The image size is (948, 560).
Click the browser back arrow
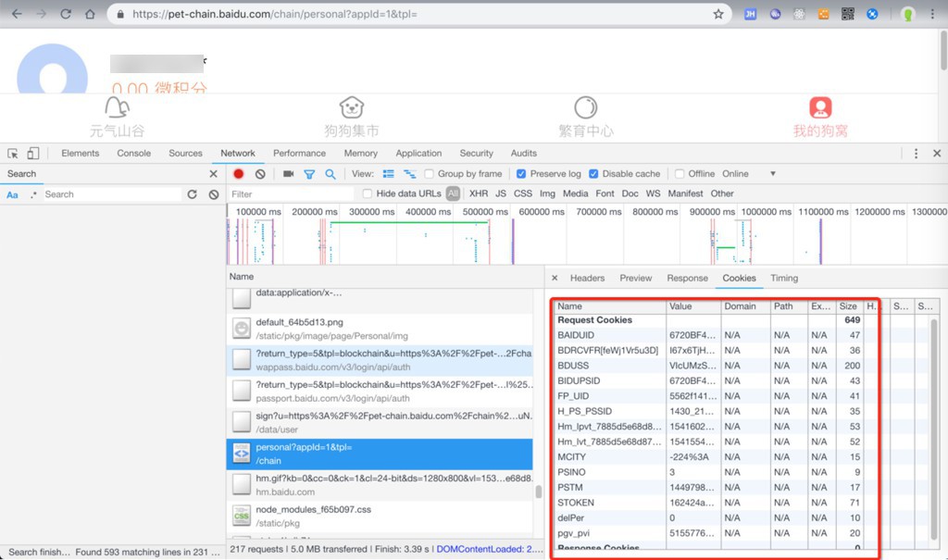click(x=17, y=14)
